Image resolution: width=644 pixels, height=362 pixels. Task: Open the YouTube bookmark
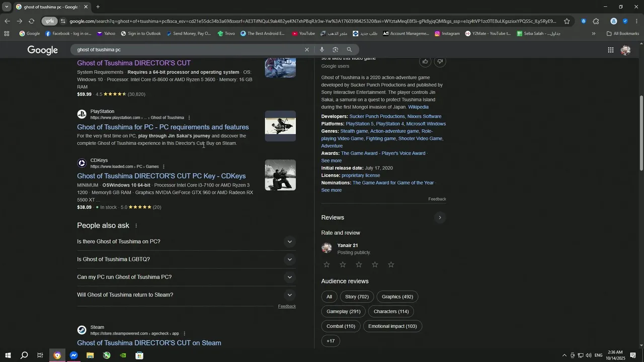303,34
